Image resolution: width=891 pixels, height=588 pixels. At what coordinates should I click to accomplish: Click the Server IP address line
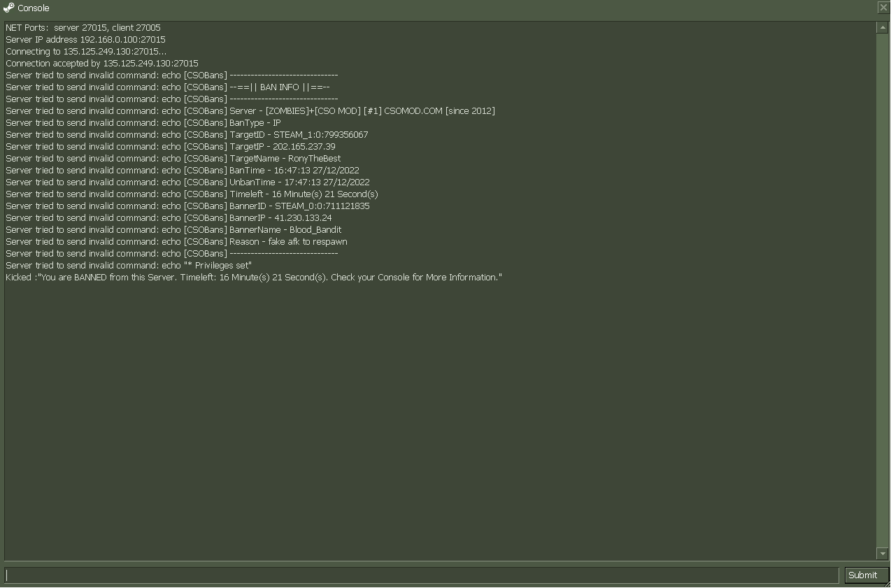tap(85, 40)
